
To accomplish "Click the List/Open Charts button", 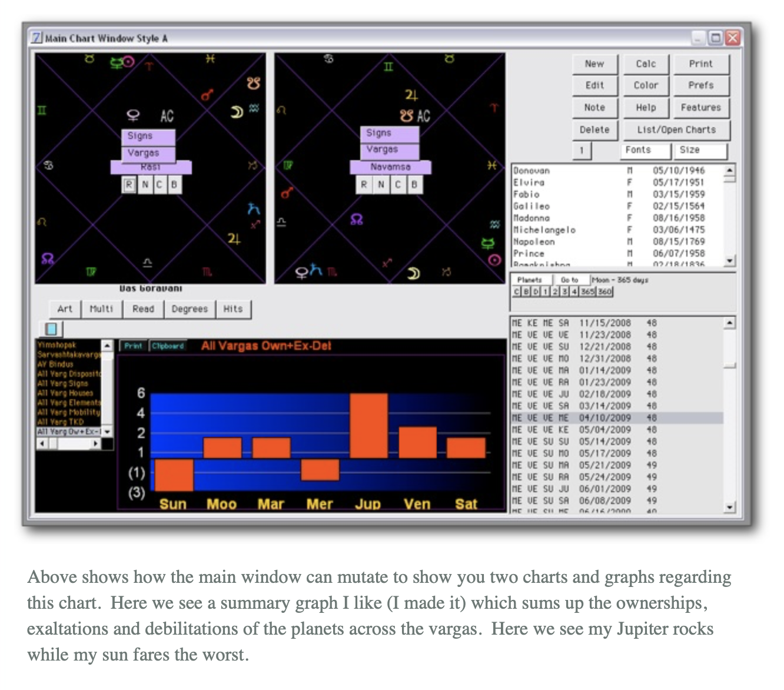I will 676,130.
